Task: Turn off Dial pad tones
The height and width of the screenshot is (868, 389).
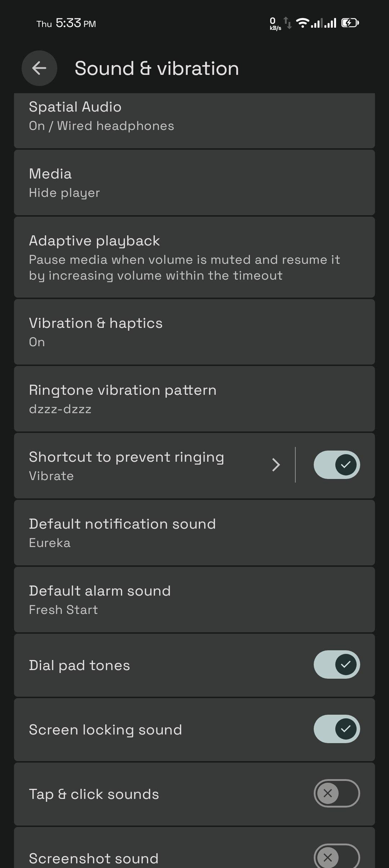Action: [336, 664]
